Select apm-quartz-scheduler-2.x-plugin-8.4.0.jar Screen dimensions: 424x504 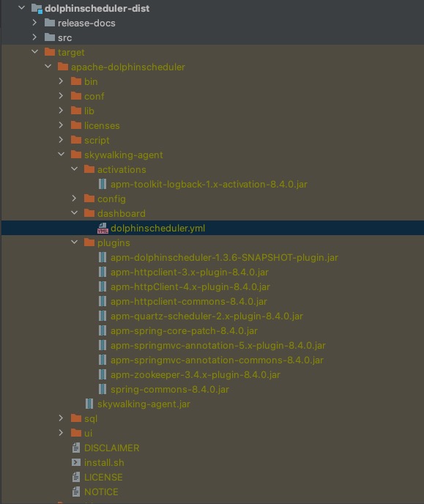click(207, 316)
